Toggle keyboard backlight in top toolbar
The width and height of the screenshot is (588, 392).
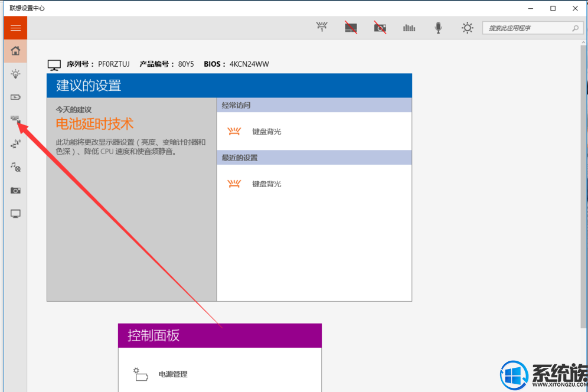pyautogui.click(x=322, y=27)
